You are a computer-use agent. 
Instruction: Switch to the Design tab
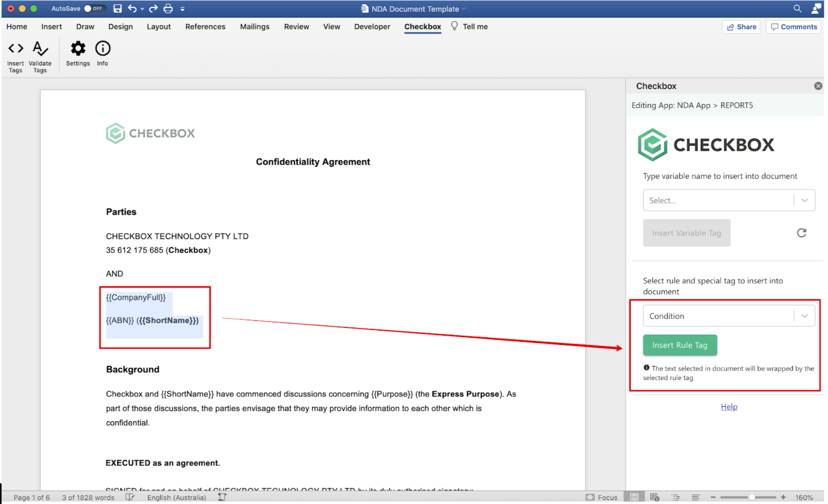(120, 27)
